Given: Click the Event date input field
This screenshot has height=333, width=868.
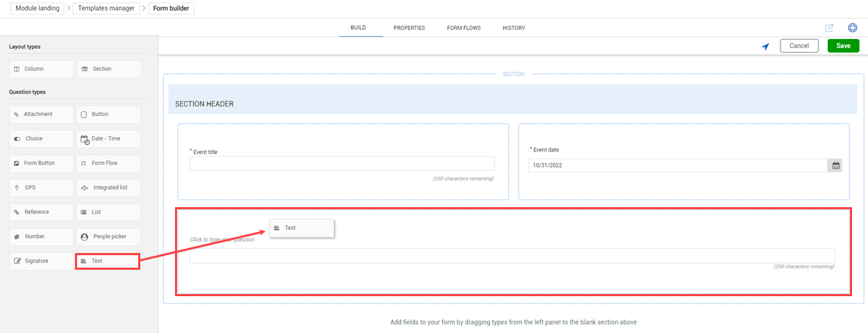Looking at the screenshot, I should [x=678, y=165].
